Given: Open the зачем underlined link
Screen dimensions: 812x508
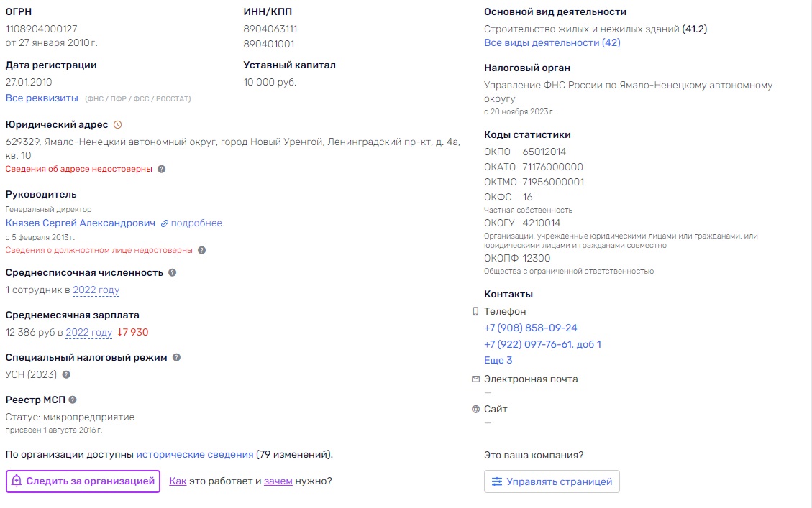Looking at the screenshot, I should (x=278, y=481).
